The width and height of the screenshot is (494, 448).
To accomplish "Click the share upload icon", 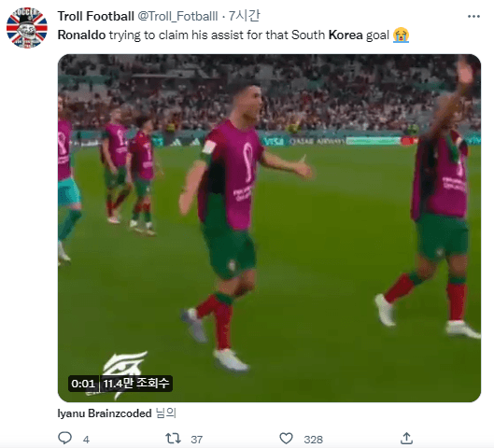I will click(x=406, y=439).
